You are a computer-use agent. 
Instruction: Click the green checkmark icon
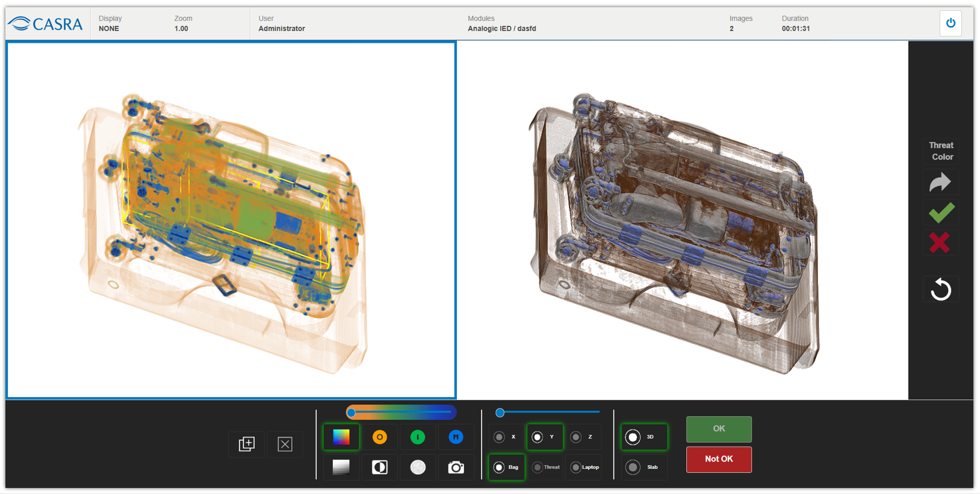tap(941, 212)
